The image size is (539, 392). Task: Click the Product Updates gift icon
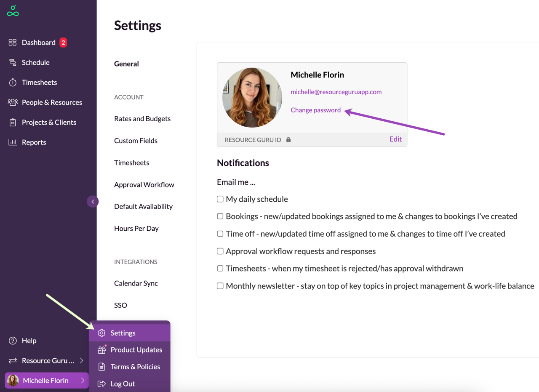click(x=101, y=350)
